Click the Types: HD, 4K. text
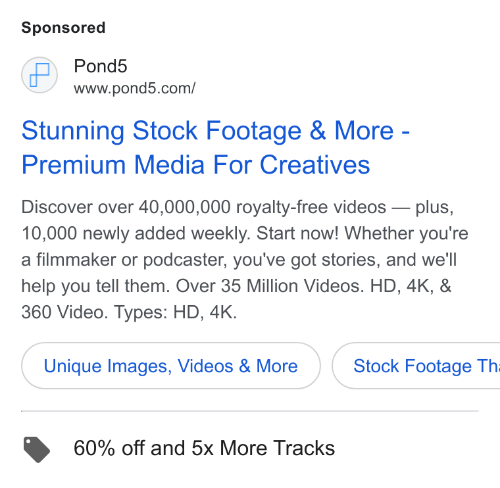 tap(175, 312)
